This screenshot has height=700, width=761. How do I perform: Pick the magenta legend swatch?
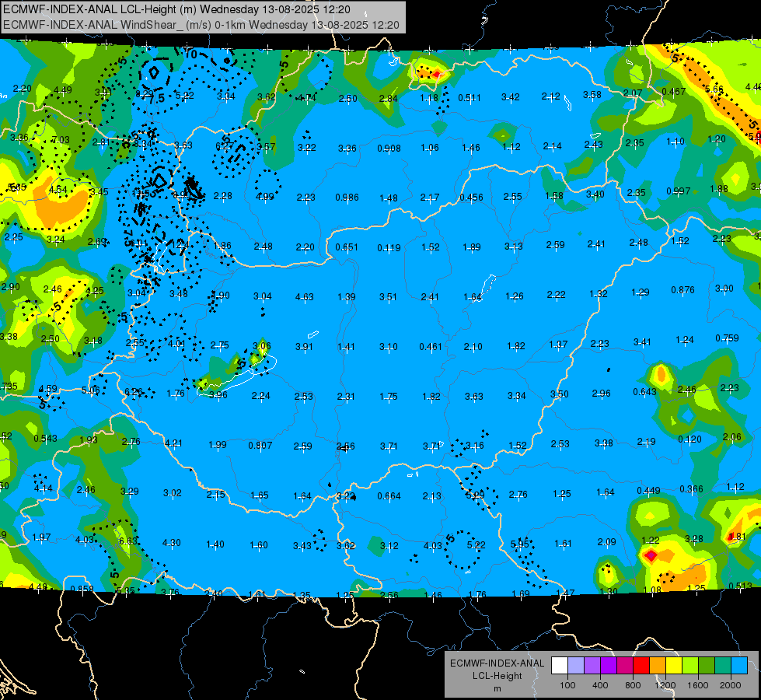625,665
